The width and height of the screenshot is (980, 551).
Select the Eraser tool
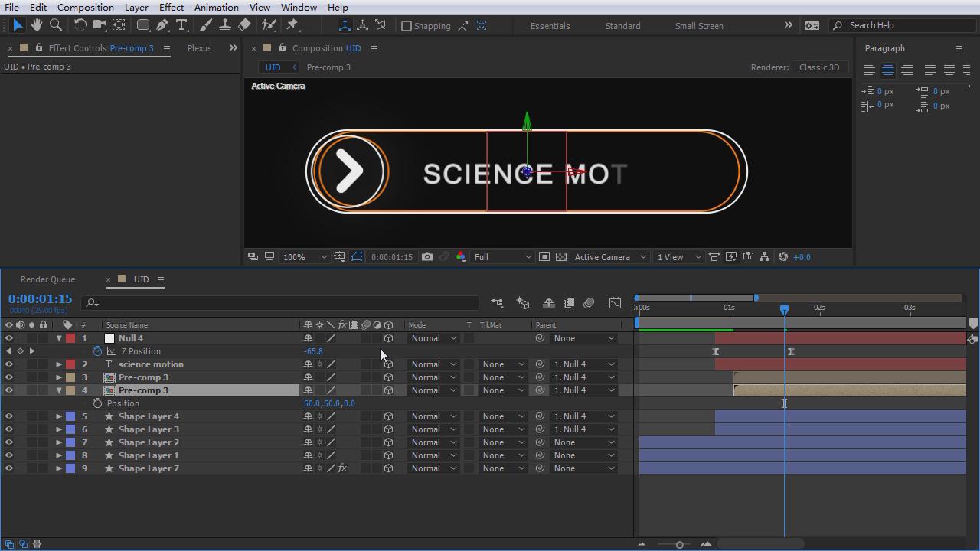click(x=244, y=25)
